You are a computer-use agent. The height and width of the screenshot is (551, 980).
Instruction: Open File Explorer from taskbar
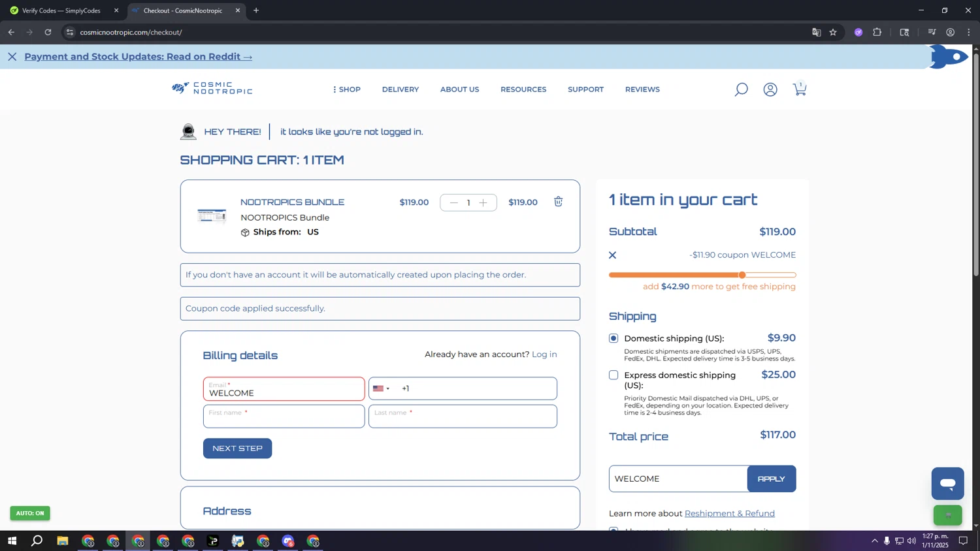[63, 541]
